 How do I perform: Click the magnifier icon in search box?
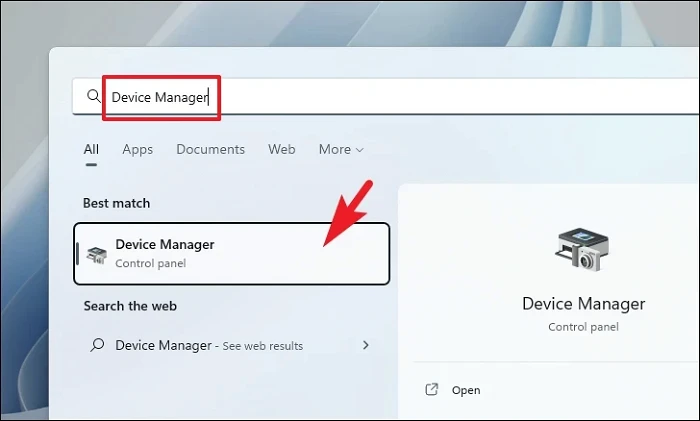tap(94, 96)
